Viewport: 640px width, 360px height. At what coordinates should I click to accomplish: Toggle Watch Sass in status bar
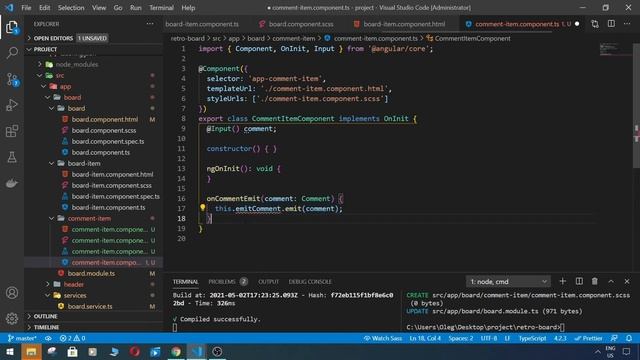pos(382,338)
